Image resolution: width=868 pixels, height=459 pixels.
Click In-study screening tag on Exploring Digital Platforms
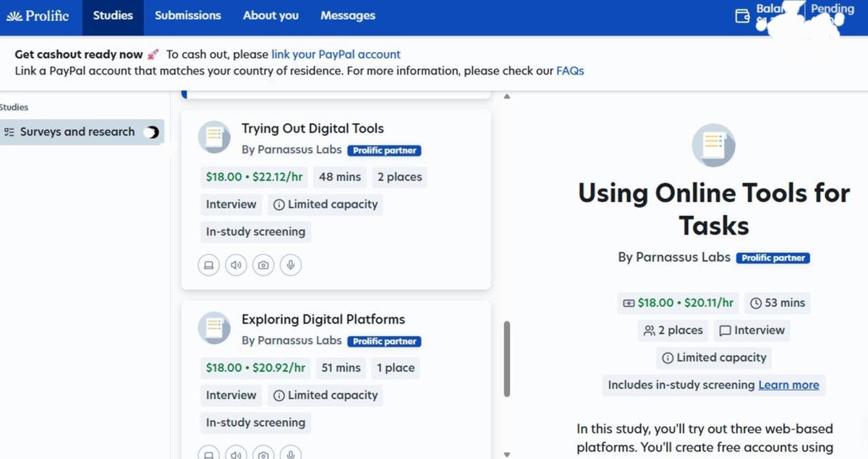coord(255,423)
